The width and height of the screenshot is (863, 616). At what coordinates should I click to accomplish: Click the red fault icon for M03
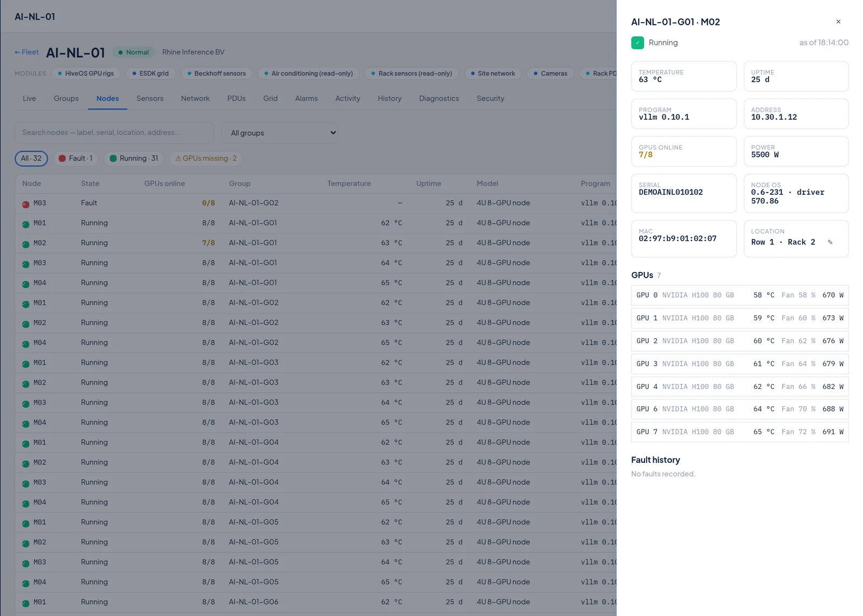26,204
